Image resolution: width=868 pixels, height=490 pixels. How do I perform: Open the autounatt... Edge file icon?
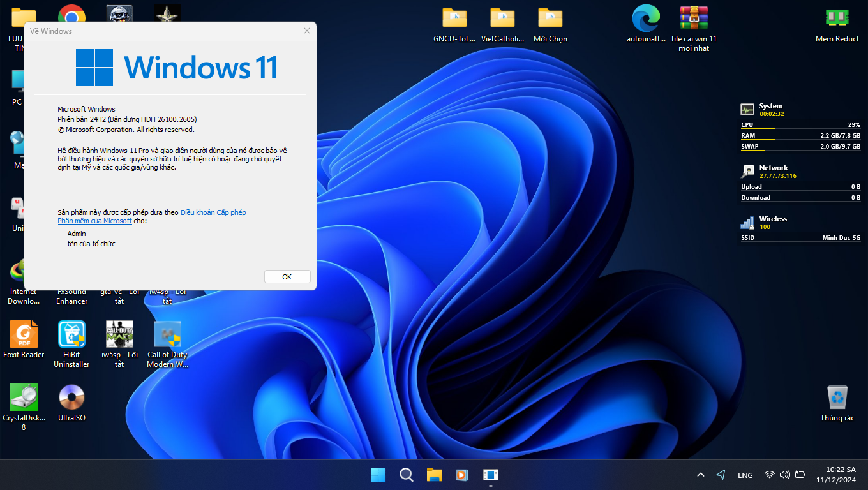[646, 25]
